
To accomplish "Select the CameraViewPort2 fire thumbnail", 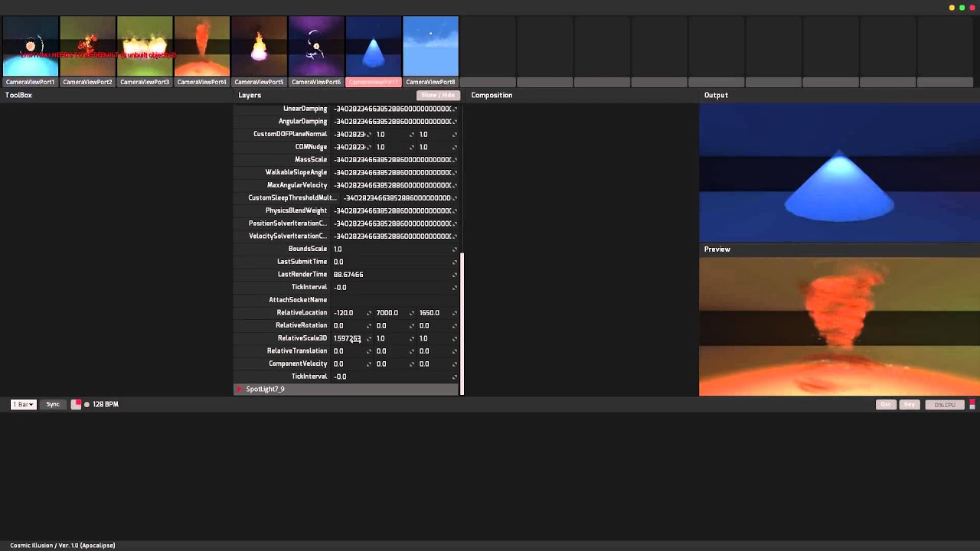I will [87, 47].
